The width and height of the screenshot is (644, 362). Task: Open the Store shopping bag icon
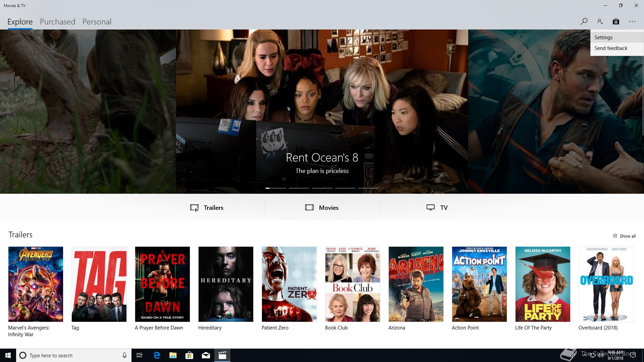tap(616, 21)
